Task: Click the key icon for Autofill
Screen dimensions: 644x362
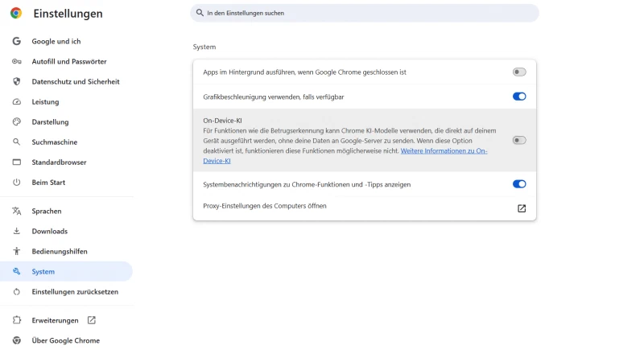Action: (16, 61)
